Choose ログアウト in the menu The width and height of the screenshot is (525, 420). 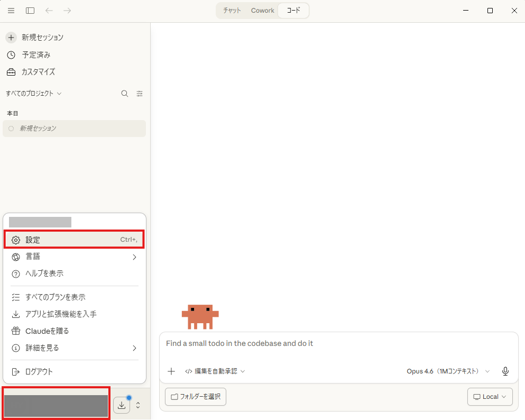point(39,372)
